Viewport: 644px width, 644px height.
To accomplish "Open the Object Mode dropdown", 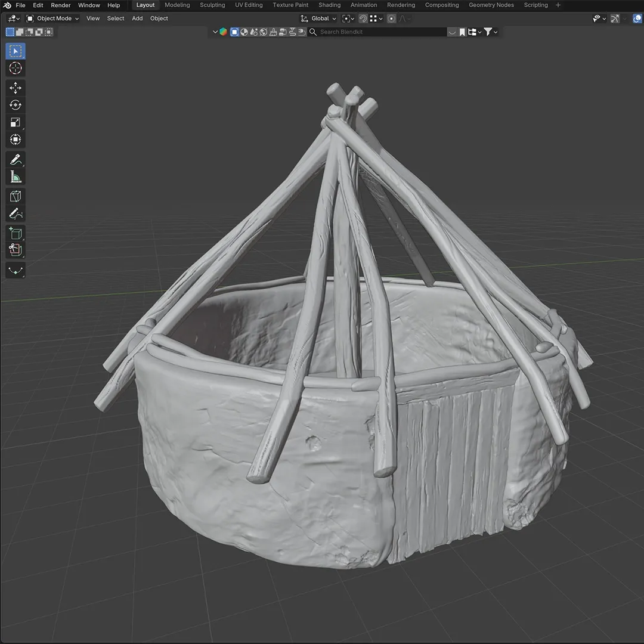I will [x=53, y=18].
